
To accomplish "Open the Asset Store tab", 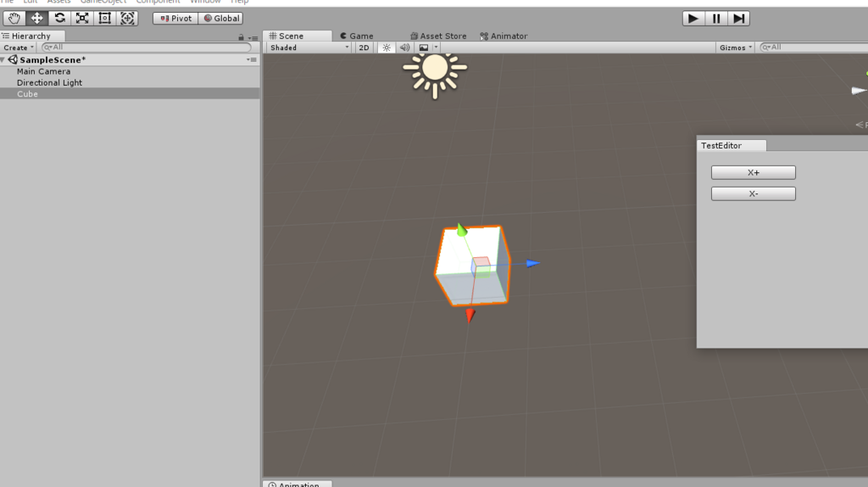I will click(x=438, y=36).
